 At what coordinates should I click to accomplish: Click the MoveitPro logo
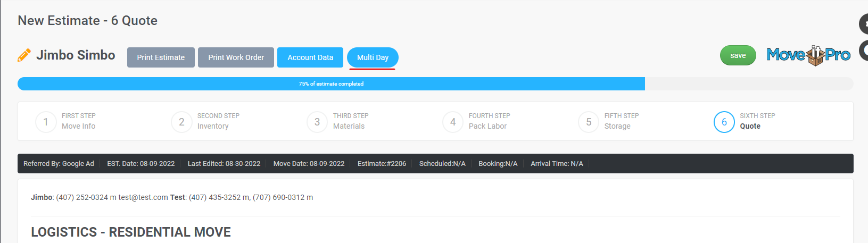808,55
